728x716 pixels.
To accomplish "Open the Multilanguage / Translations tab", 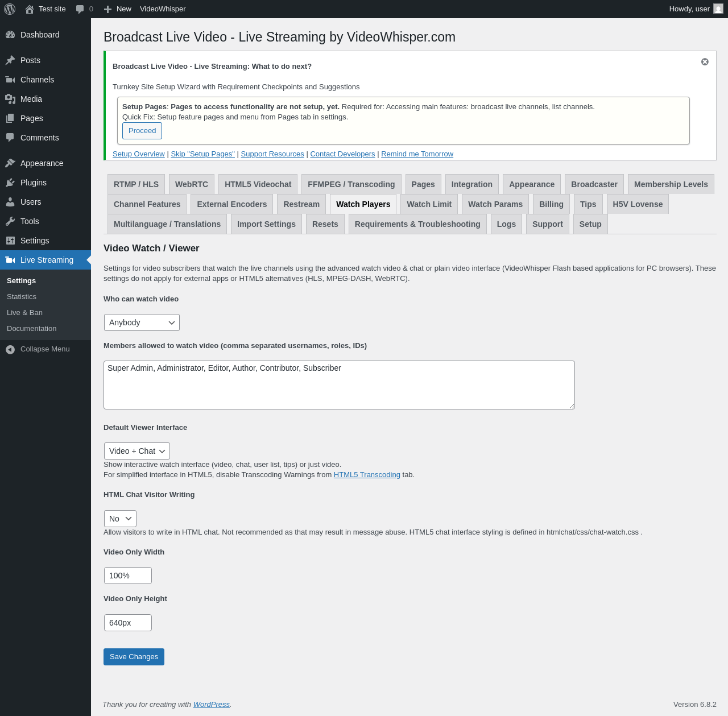I will (167, 224).
